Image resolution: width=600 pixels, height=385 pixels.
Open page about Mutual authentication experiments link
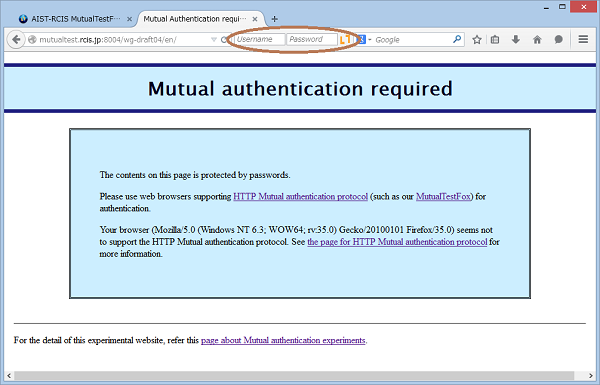[x=283, y=340]
